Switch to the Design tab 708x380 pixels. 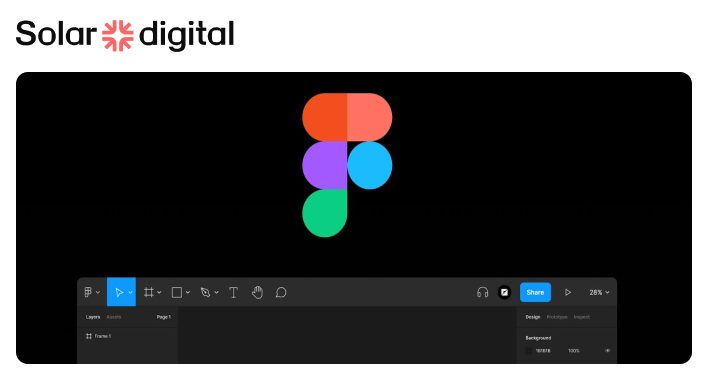point(533,317)
